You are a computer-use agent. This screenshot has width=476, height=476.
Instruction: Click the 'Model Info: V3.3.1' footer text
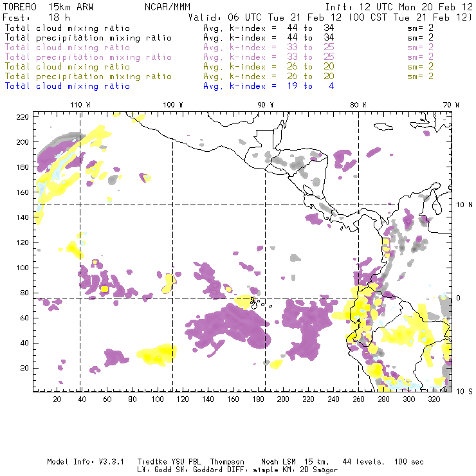click(86, 462)
